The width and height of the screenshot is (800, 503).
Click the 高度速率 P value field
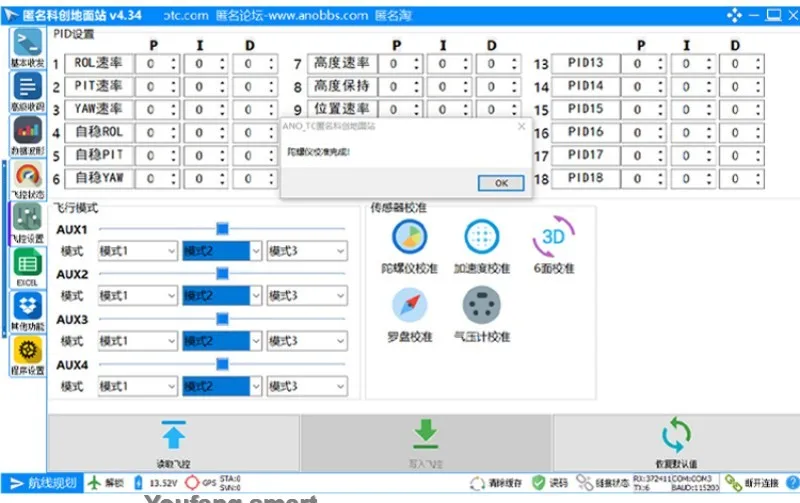(x=401, y=64)
